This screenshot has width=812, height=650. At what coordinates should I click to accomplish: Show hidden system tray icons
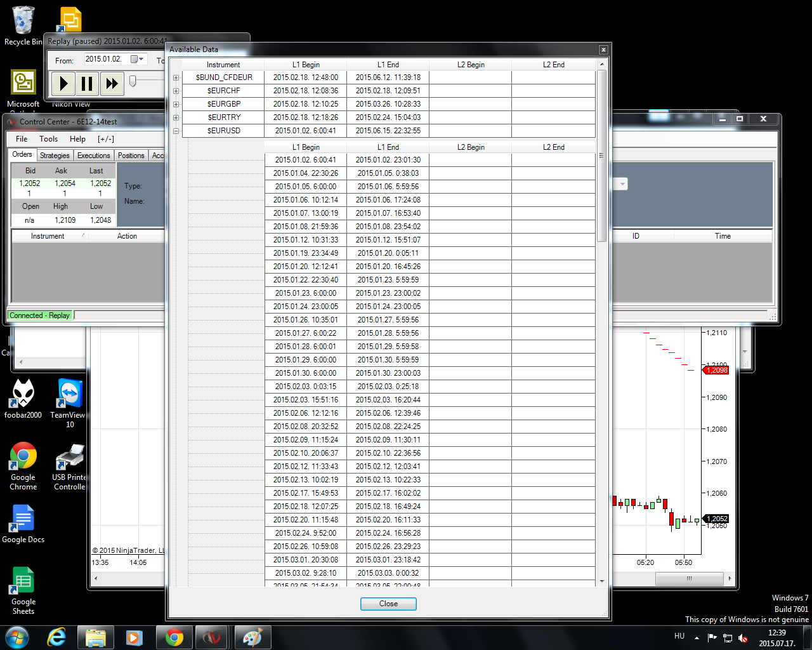point(697,637)
